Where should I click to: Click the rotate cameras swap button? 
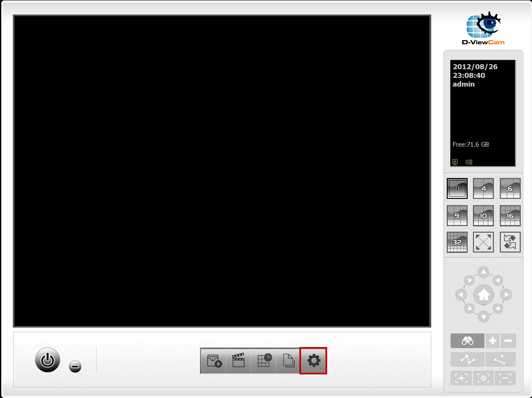[510, 242]
